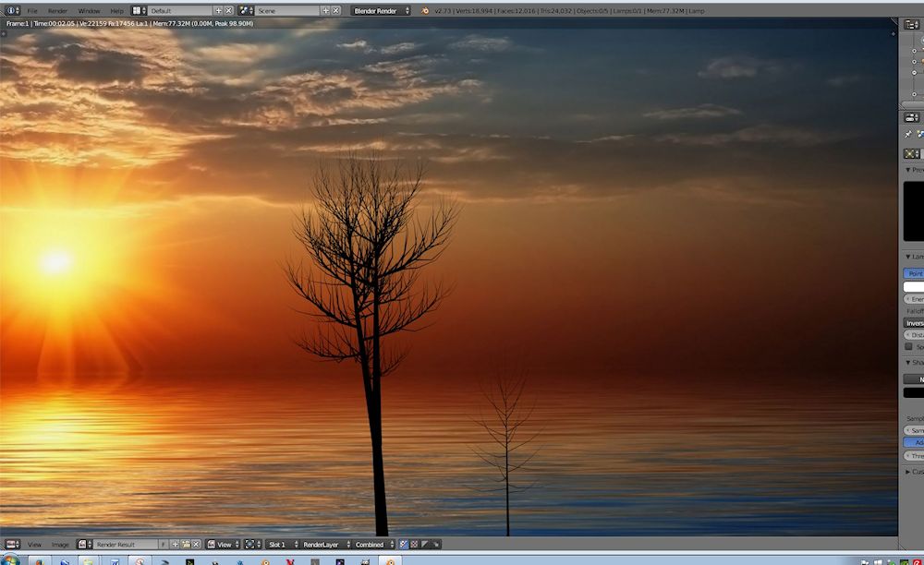Click the Render Result image name field

[125, 545]
